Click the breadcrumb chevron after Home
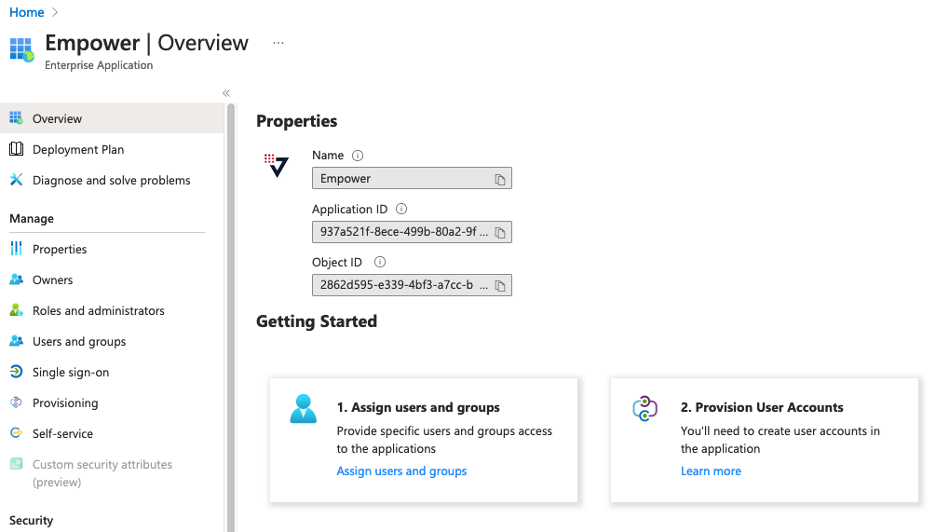The width and height of the screenshot is (936, 532). pyautogui.click(x=55, y=12)
